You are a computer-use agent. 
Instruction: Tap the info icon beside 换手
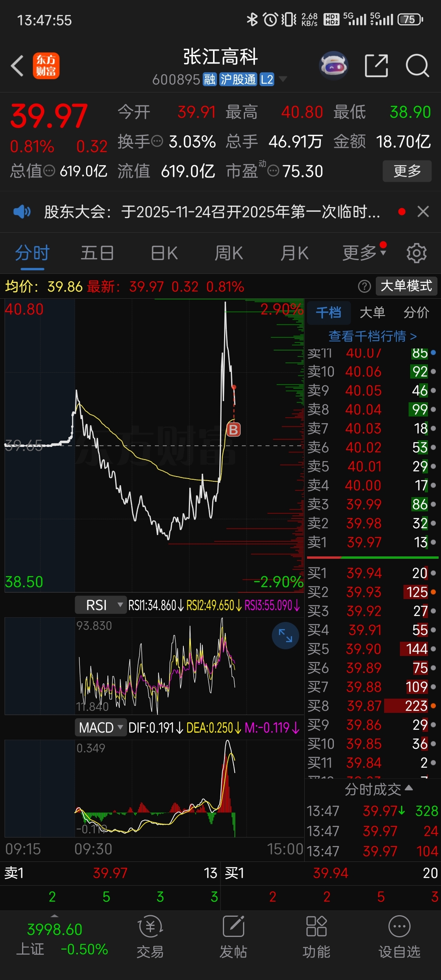(x=157, y=141)
